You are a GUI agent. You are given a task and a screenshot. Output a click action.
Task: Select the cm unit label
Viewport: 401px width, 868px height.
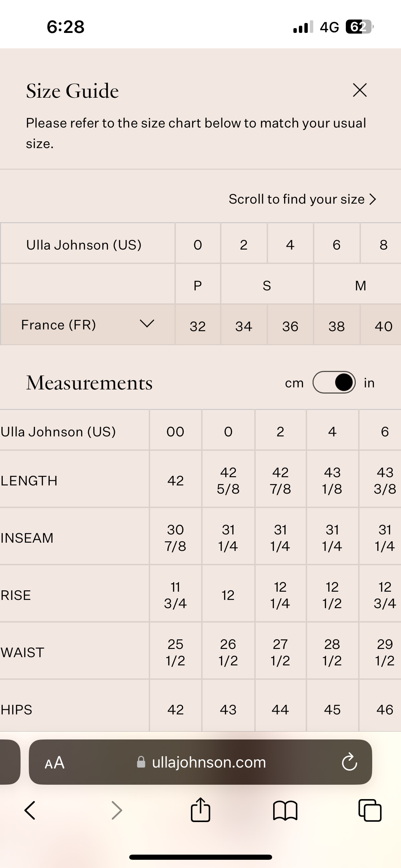[294, 383]
